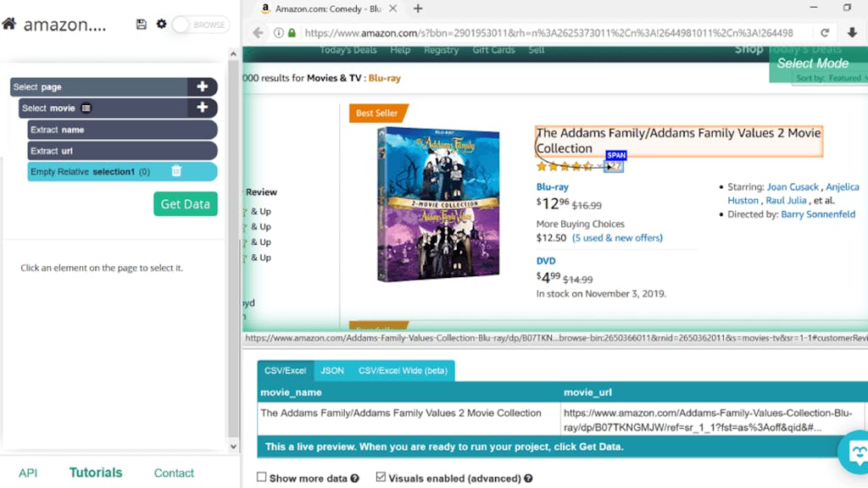868x488 pixels.
Task: Open the Tutorials link
Action: [96, 473]
